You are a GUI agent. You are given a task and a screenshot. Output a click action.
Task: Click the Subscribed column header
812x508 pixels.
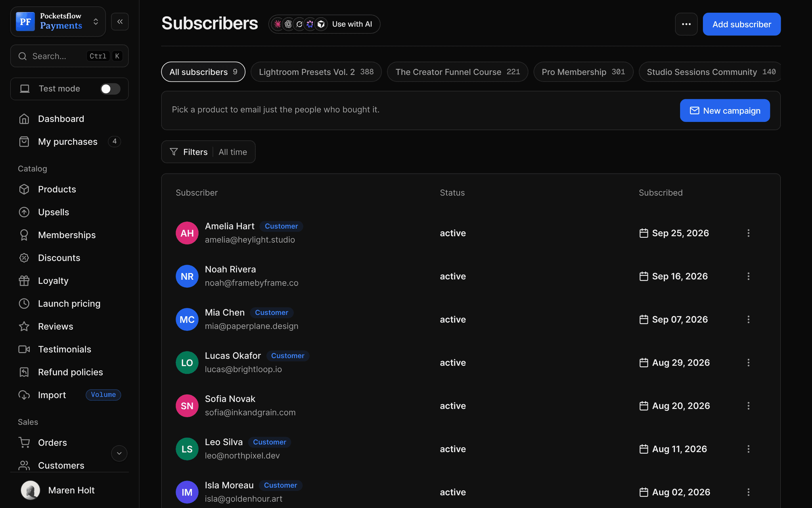click(x=661, y=192)
